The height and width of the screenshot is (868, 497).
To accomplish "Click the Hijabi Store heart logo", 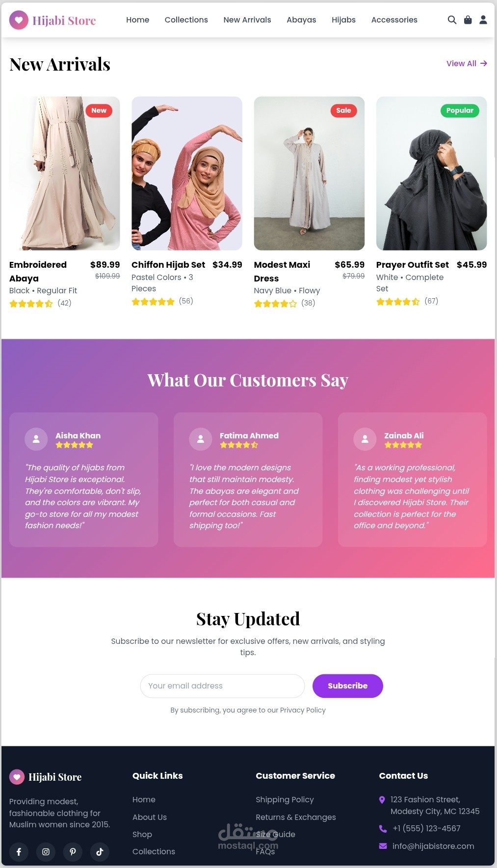I will tap(19, 20).
